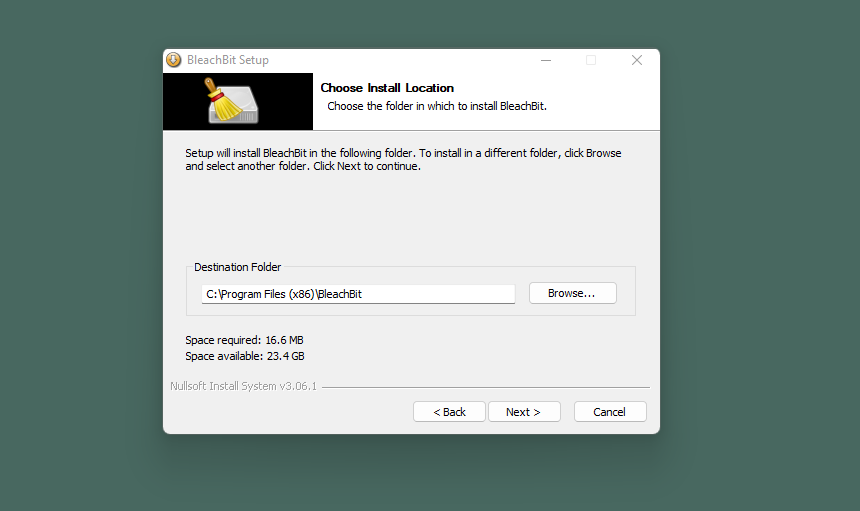Click the "Choose Install Location" heading
Viewport: 860px width, 511px height.
(387, 88)
